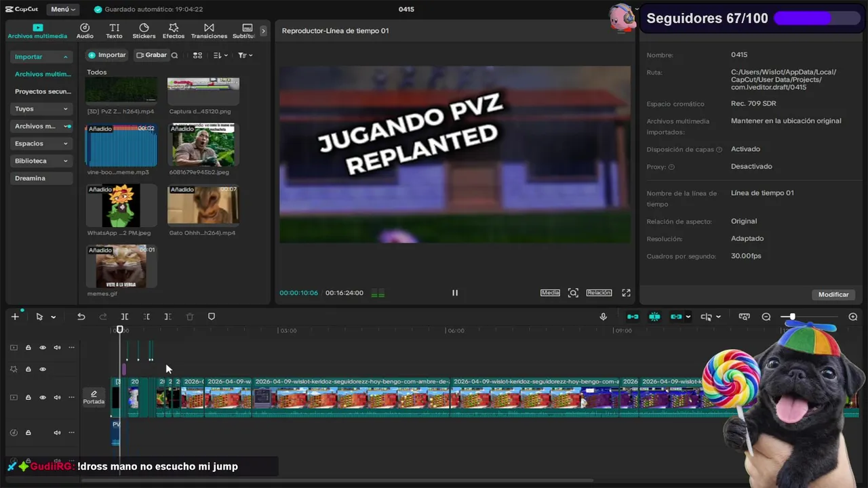Screen dimensions: 868x488
Task: Click the Portada cover button
Action: click(x=94, y=397)
